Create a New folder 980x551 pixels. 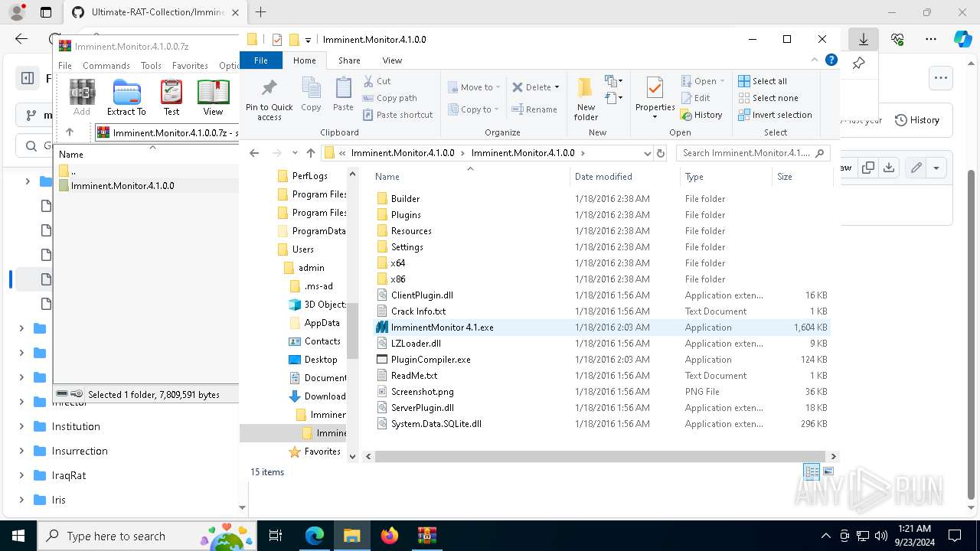(x=586, y=99)
